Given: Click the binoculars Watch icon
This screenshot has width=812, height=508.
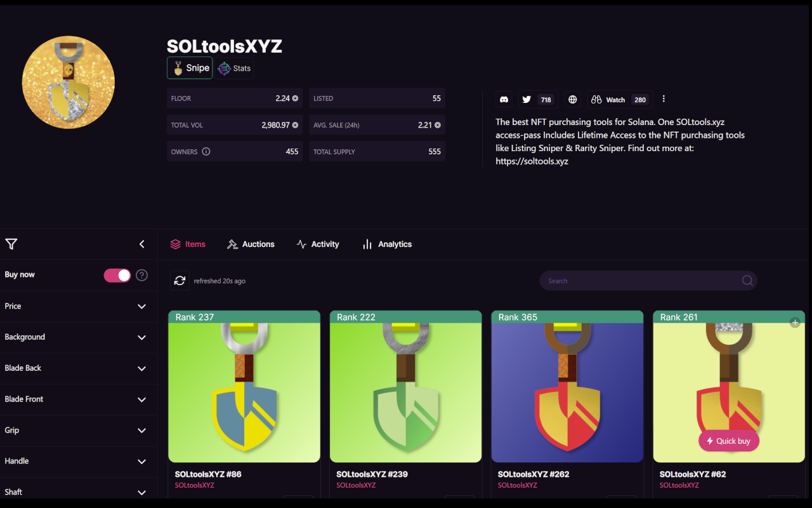Looking at the screenshot, I should click(x=596, y=99).
